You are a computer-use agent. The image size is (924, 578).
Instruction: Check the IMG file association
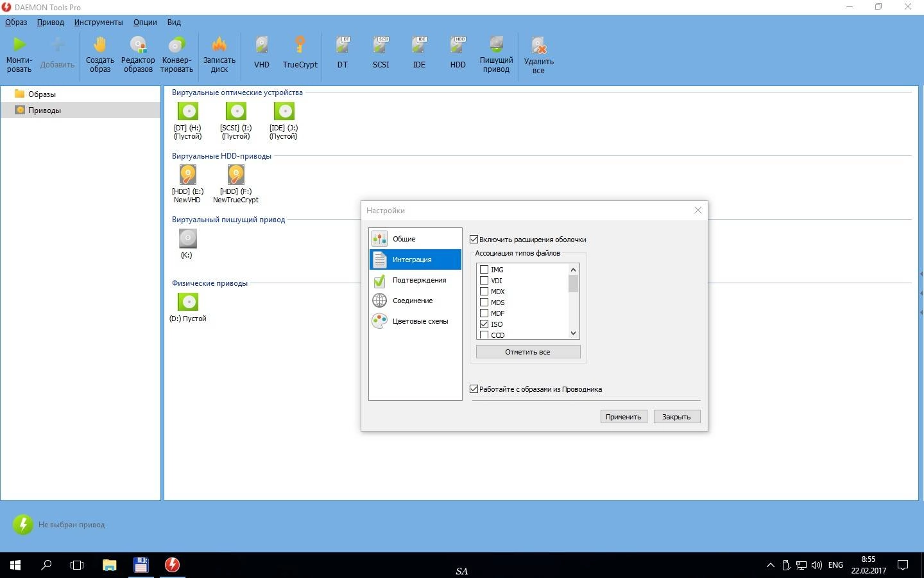484,270
